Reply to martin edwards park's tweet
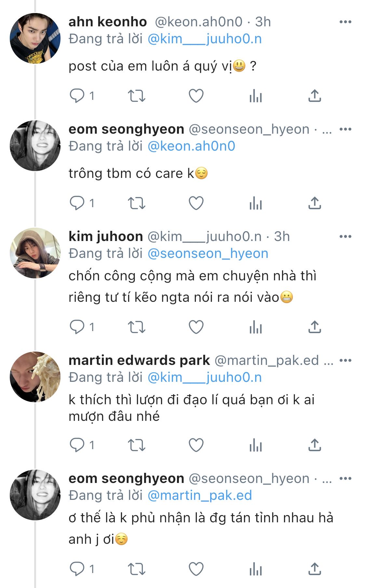This screenshot has width=366, height=588. pos(77,445)
